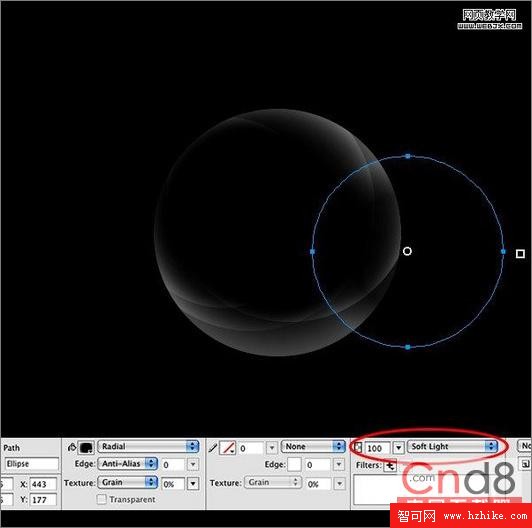
Task: Open the stroke color swatch with red slash
Action: click(228, 448)
